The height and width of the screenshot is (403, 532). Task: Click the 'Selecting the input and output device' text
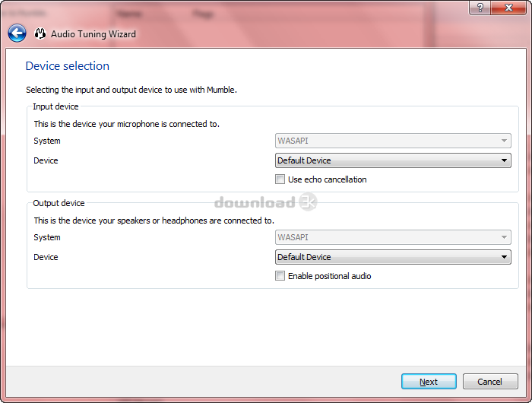[x=131, y=90]
